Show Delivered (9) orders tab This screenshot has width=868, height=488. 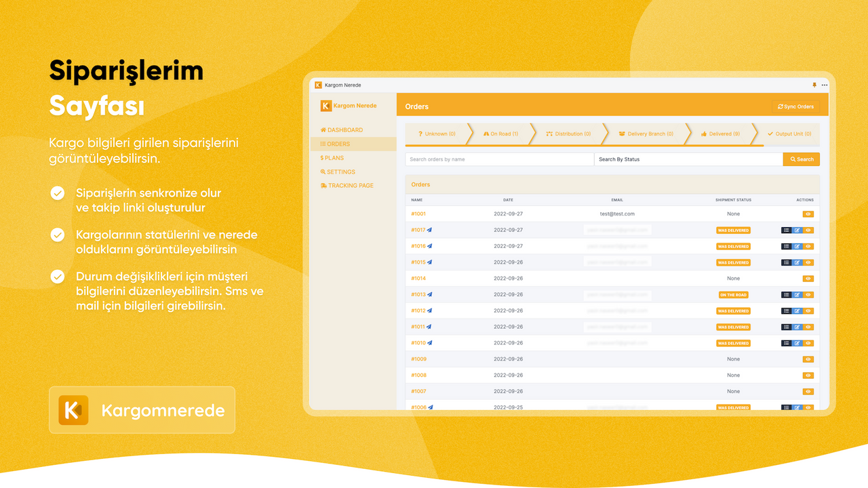721,134
